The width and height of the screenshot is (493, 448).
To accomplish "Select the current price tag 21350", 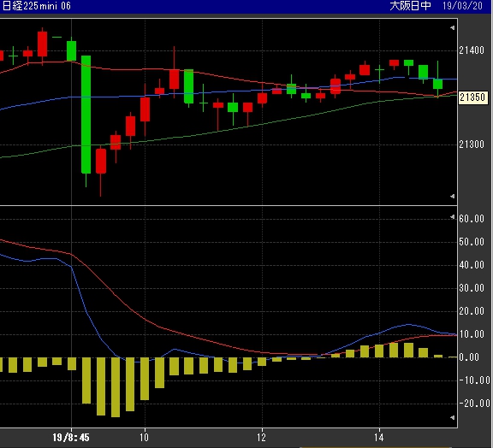I will [x=472, y=97].
